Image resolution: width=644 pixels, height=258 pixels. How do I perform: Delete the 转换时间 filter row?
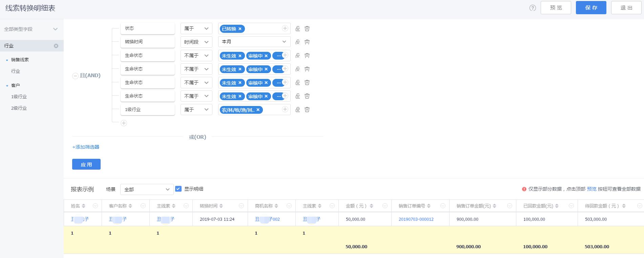pyautogui.click(x=307, y=42)
